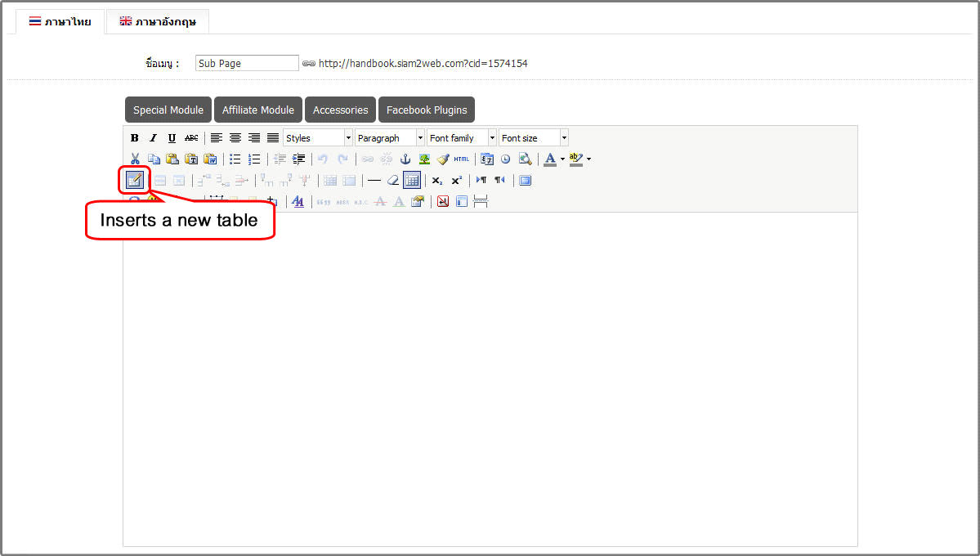This screenshot has width=980, height=556.
Task: Switch to ภาษาไทย tab
Action: [60, 22]
